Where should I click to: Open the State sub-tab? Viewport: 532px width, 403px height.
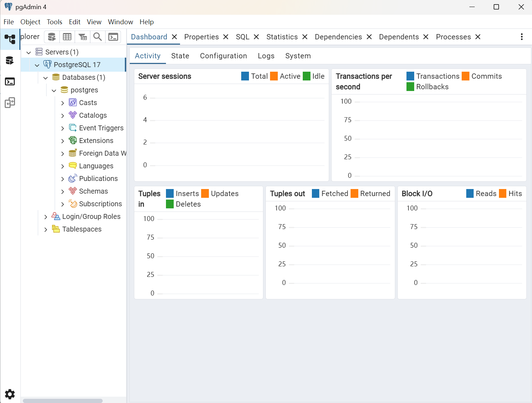coord(180,56)
